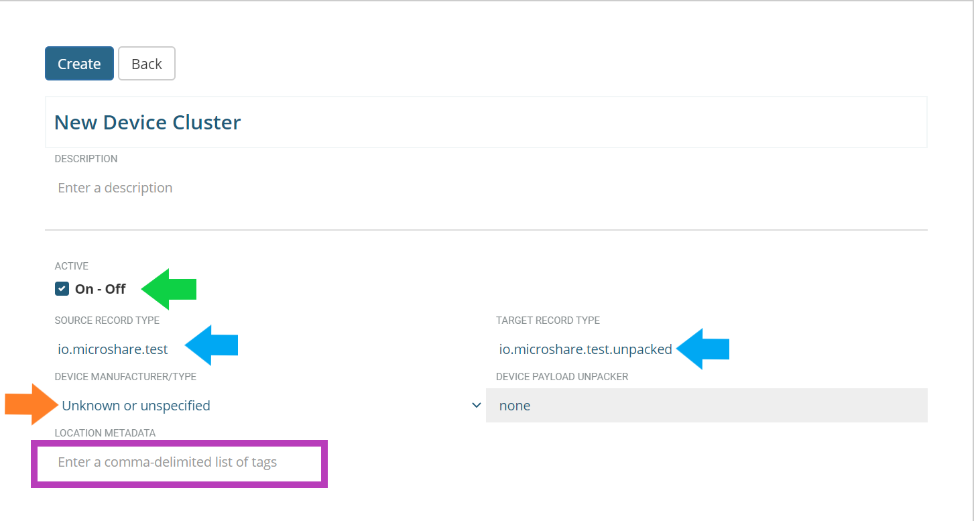This screenshot has width=980, height=521.
Task: Focus the comma-delimited tags input
Action: point(180,462)
